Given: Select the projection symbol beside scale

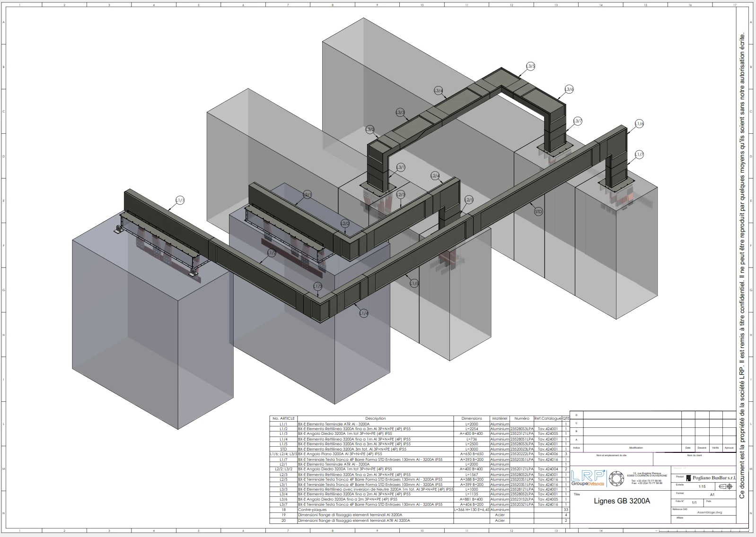Looking at the screenshot, I should 726,486.
